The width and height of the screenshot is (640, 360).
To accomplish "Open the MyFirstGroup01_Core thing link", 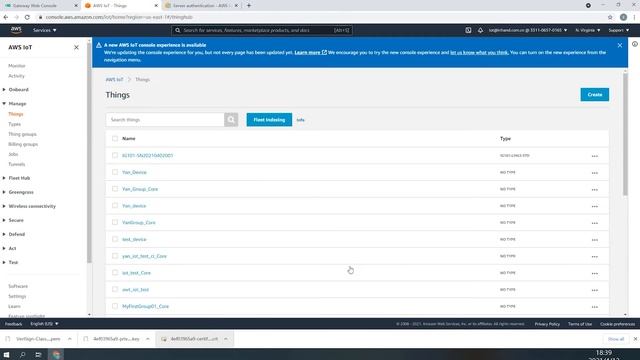I will click(x=145, y=306).
